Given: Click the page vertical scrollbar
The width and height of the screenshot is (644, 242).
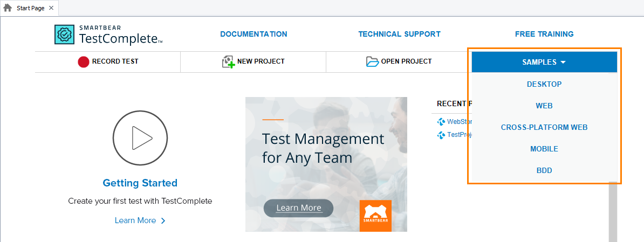Looking at the screenshot, I should (x=613, y=212).
